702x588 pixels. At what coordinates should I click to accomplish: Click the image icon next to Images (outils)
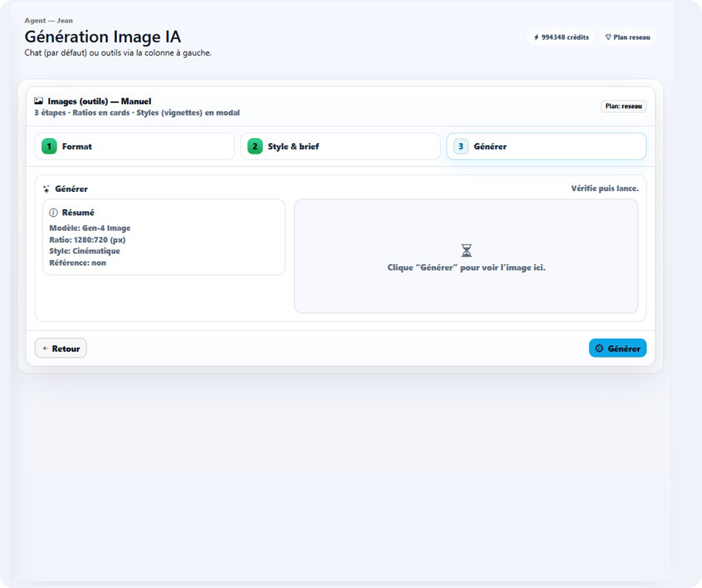(39, 101)
